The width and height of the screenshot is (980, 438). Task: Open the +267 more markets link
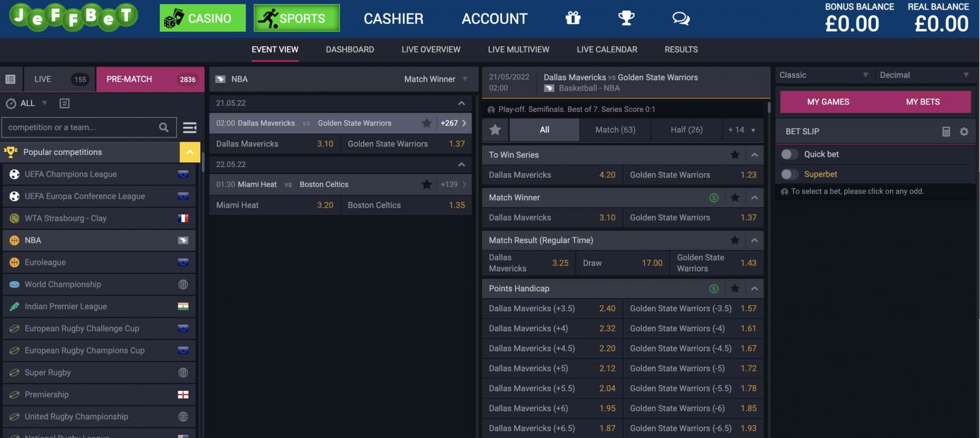tap(453, 123)
